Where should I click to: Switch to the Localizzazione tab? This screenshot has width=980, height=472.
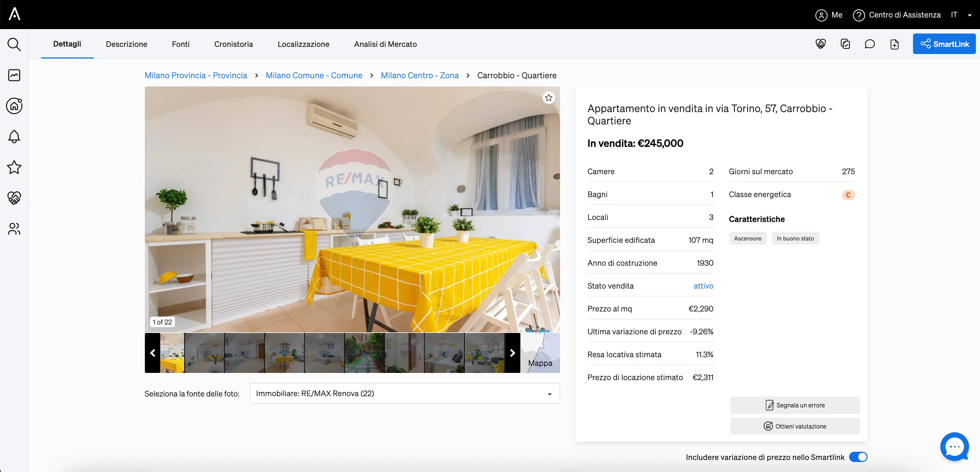304,44
